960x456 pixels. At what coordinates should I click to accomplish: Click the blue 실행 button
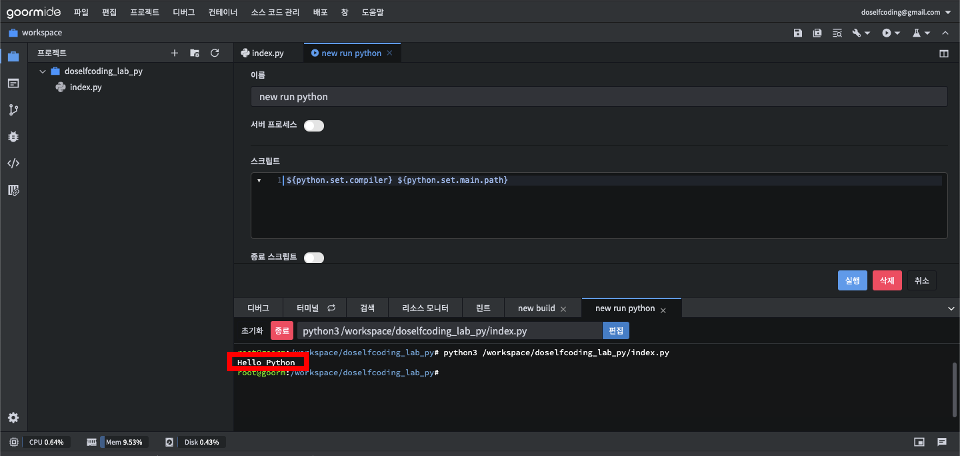(x=852, y=280)
